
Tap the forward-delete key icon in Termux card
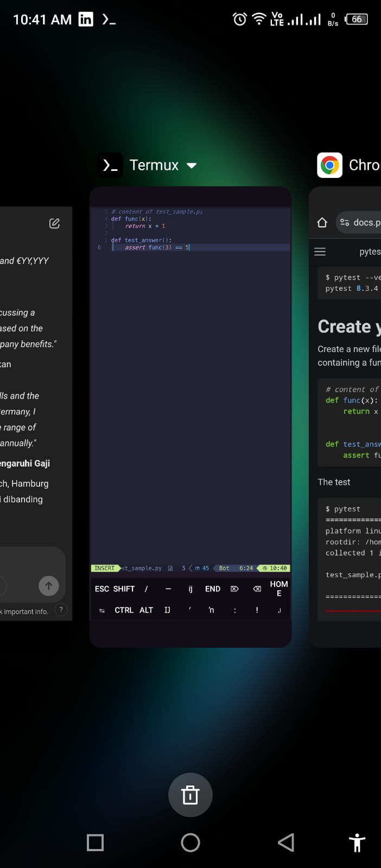click(234, 589)
